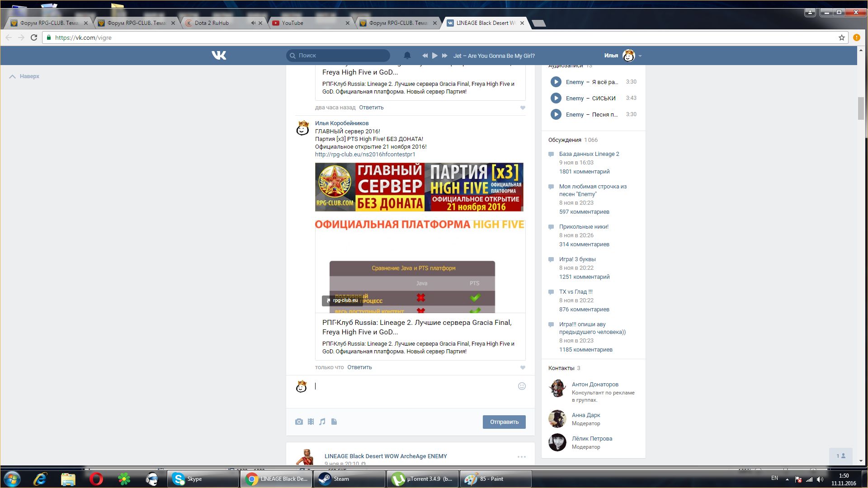
Task: Play or pause the header audio player
Action: pyautogui.click(x=434, y=56)
